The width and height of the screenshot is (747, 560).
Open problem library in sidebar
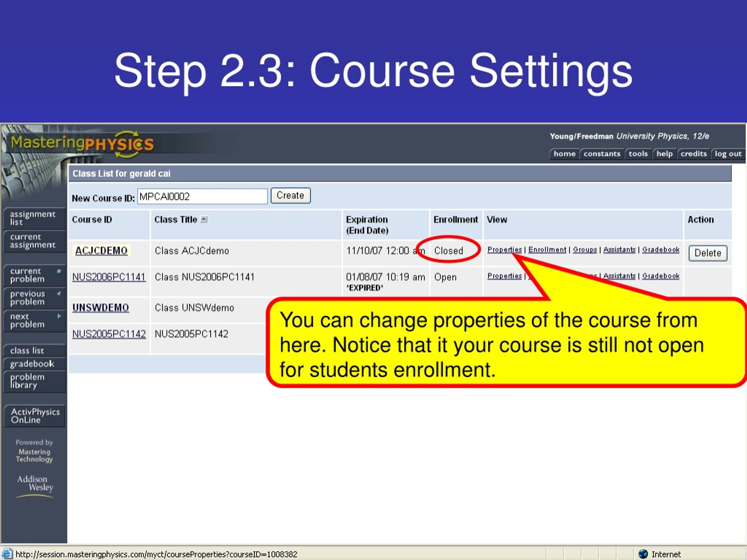click(x=34, y=381)
